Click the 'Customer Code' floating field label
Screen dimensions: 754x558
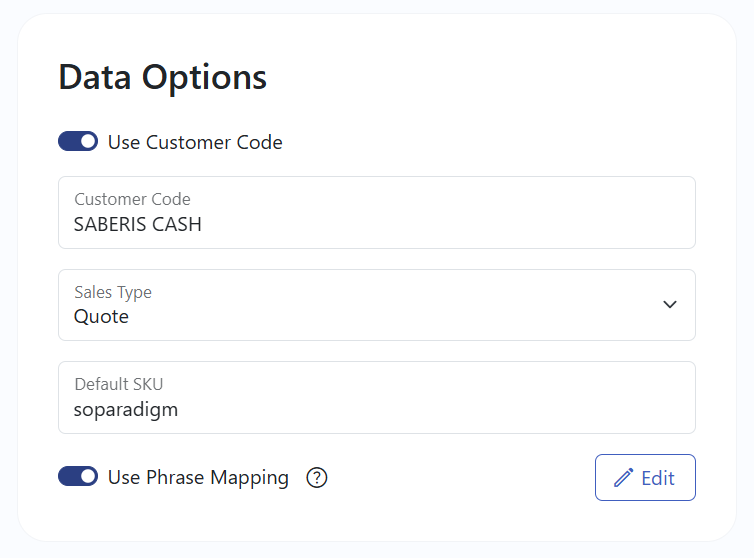pyautogui.click(x=132, y=199)
